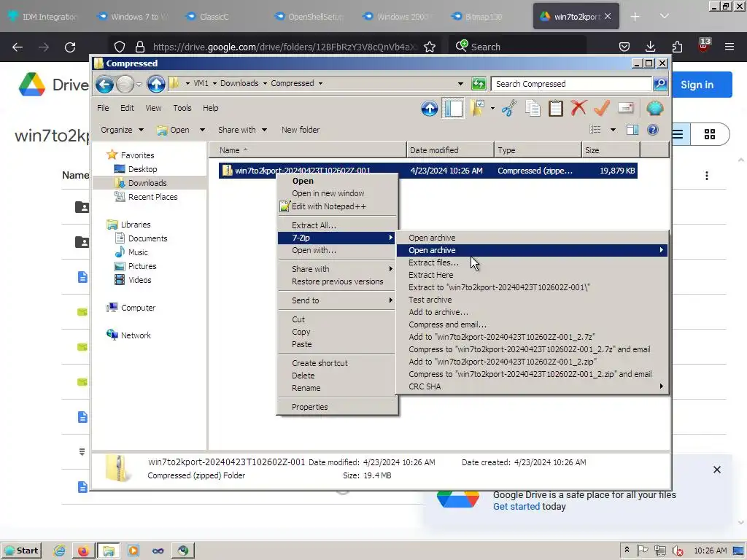Screen dimensions: 747x560
Task: Expand the VM1 breadcrumb arrow
Action: point(214,83)
